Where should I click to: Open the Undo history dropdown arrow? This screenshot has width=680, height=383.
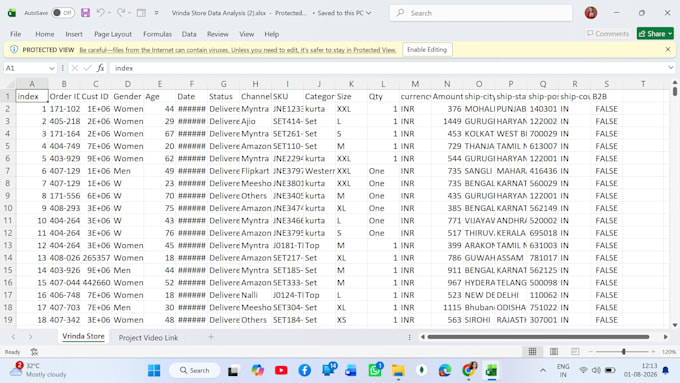pos(109,13)
